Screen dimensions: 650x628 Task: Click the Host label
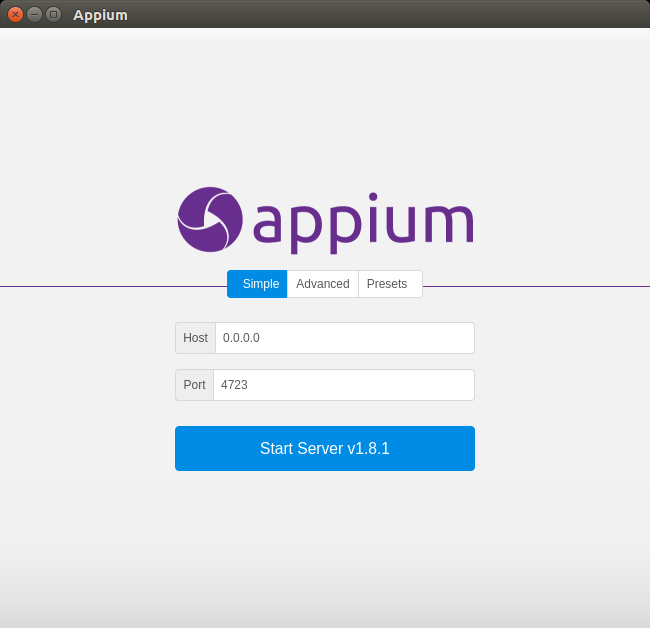tap(195, 338)
